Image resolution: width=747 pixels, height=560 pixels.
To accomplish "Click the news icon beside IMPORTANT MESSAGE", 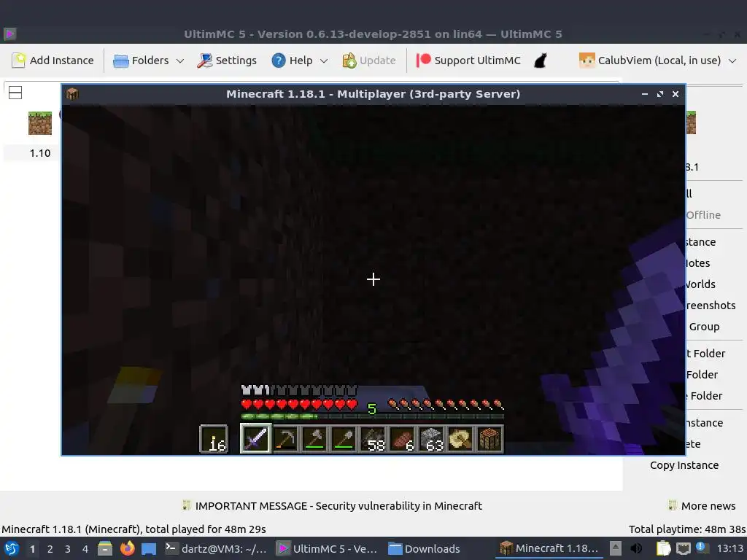I will point(186,505).
